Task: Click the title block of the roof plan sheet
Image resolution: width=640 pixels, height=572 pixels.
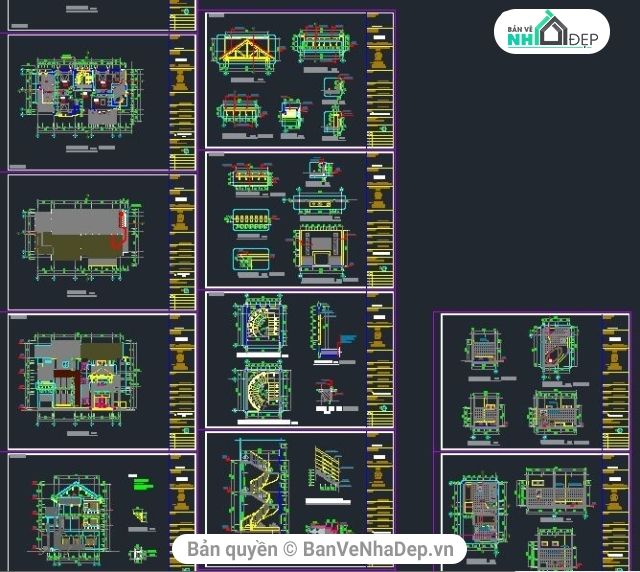Action: point(181,240)
